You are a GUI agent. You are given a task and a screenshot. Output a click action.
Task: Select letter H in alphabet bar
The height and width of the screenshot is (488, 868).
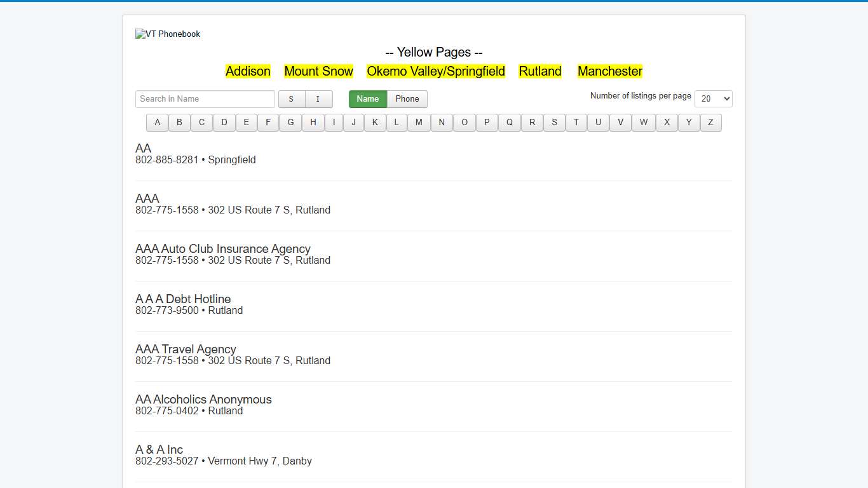tap(313, 123)
